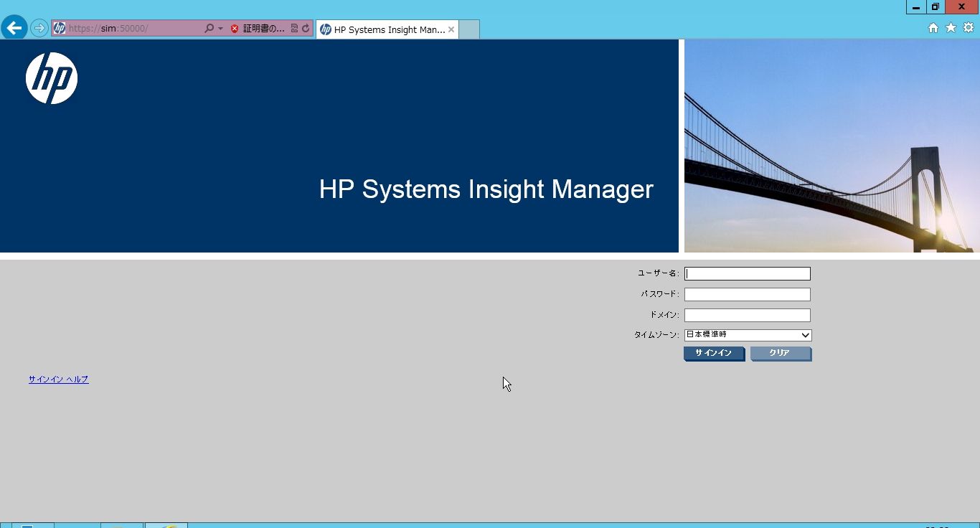Click the タイムゾーン: label
980x528 pixels.
click(656, 335)
